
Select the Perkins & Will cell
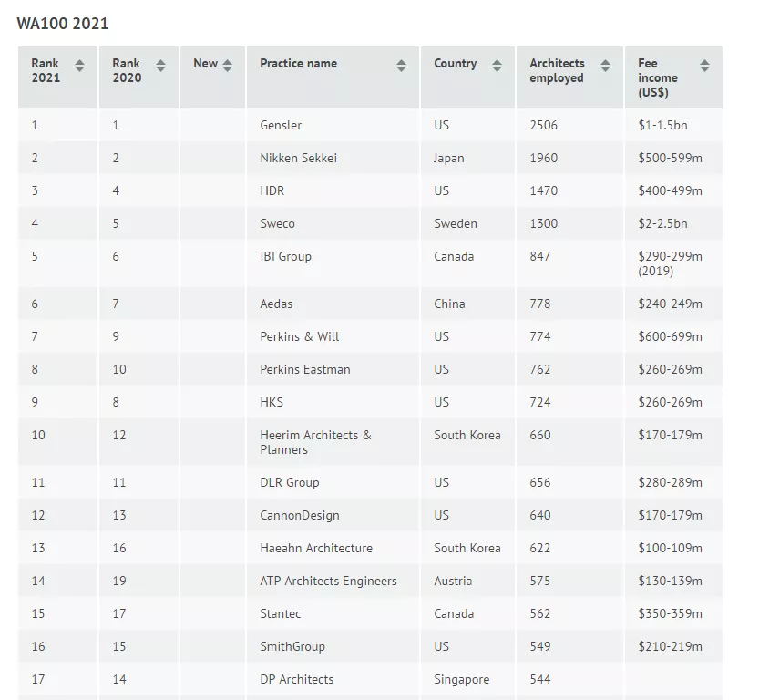coord(333,336)
